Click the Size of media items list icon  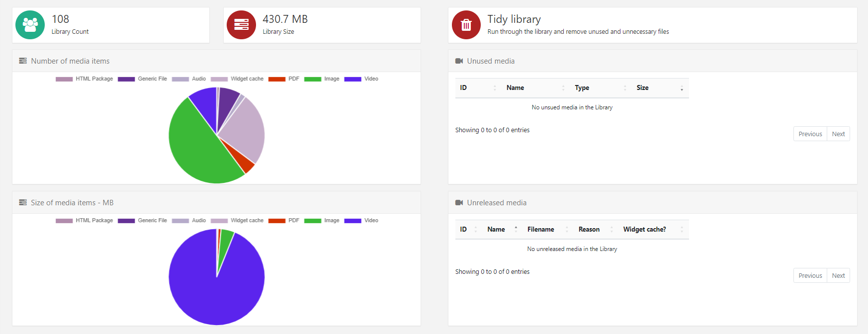point(23,203)
